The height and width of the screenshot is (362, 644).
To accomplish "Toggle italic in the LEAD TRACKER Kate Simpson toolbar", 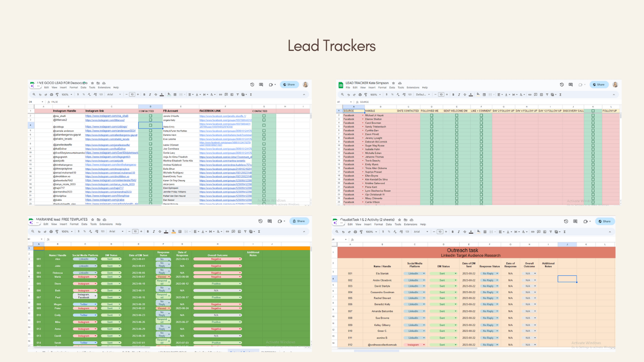I will click(459, 94).
